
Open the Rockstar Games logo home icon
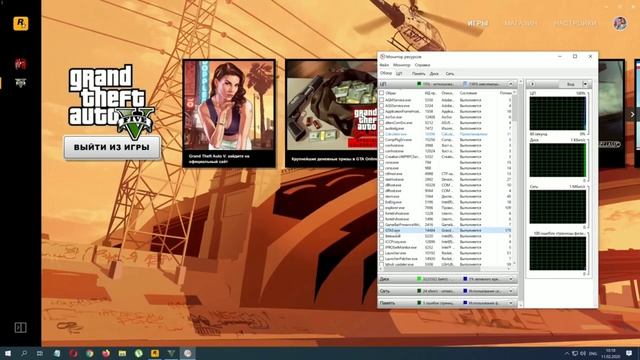coord(21,23)
